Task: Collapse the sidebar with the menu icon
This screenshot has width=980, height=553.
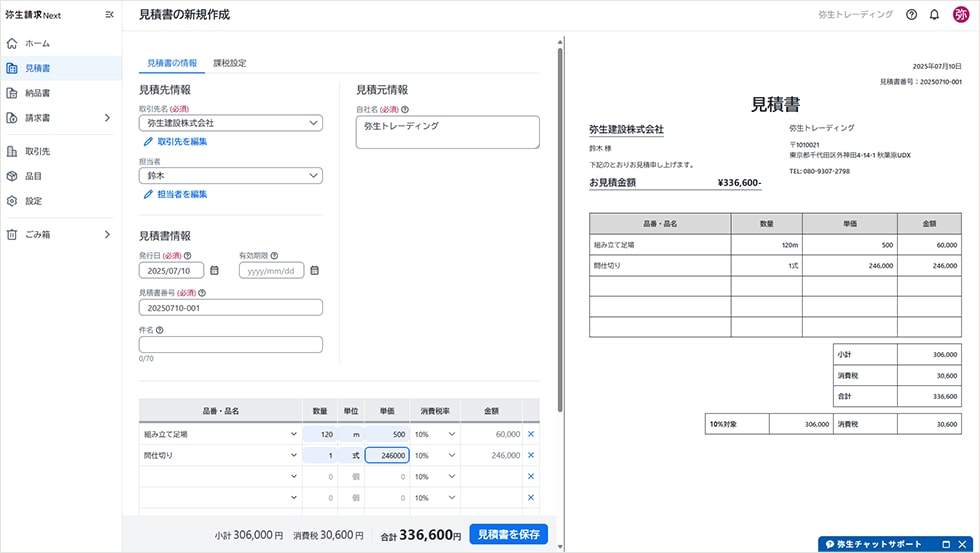Action: click(109, 15)
